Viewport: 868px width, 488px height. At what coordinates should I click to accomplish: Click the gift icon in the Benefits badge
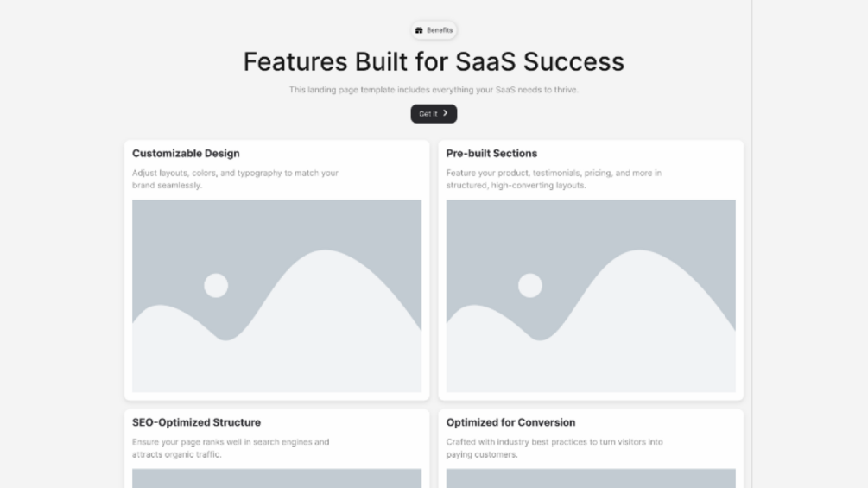coord(419,30)
